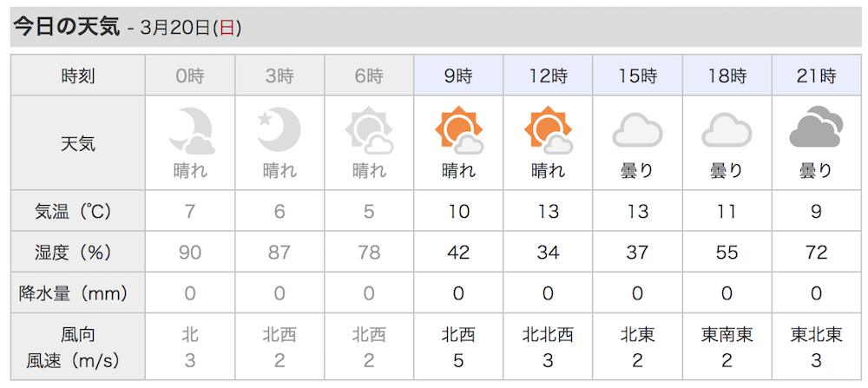Click the 降水量（mm） row label
Screen dimensions: 868x388
coord(78,293)
